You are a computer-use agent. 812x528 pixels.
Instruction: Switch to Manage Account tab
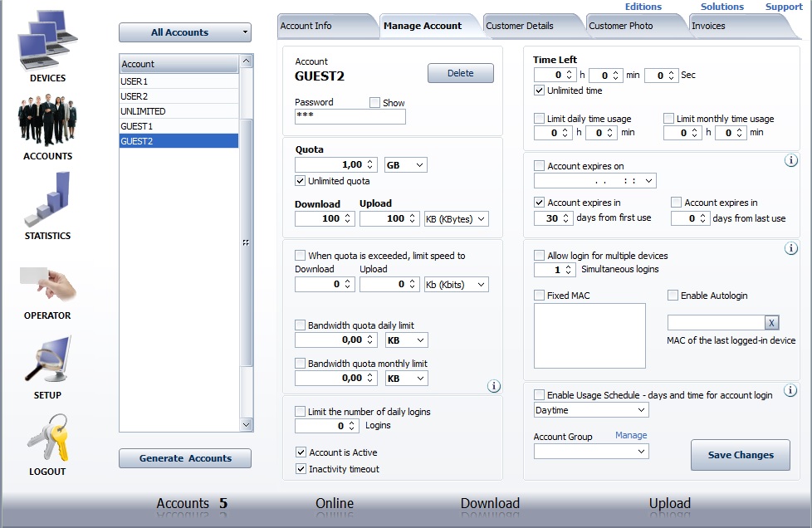click(428, 26)
